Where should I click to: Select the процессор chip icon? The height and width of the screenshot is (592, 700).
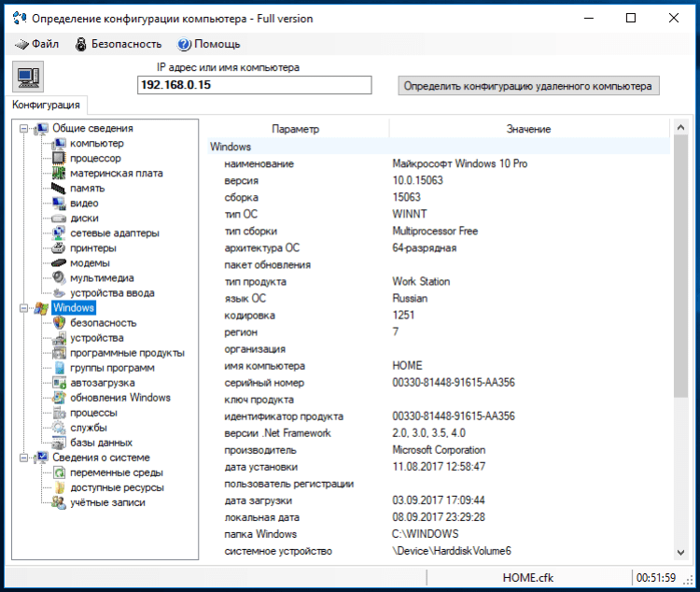[x=59, y=158]
